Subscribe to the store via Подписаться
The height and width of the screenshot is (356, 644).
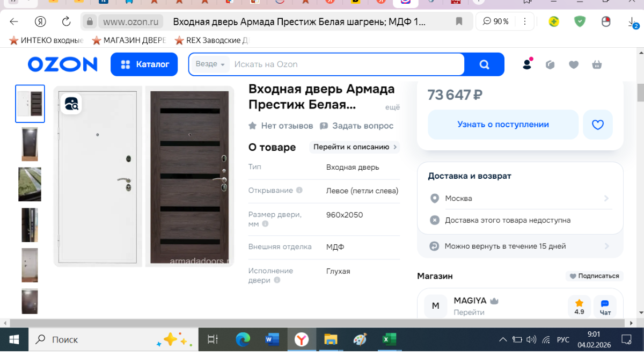[x=594, y=276]
